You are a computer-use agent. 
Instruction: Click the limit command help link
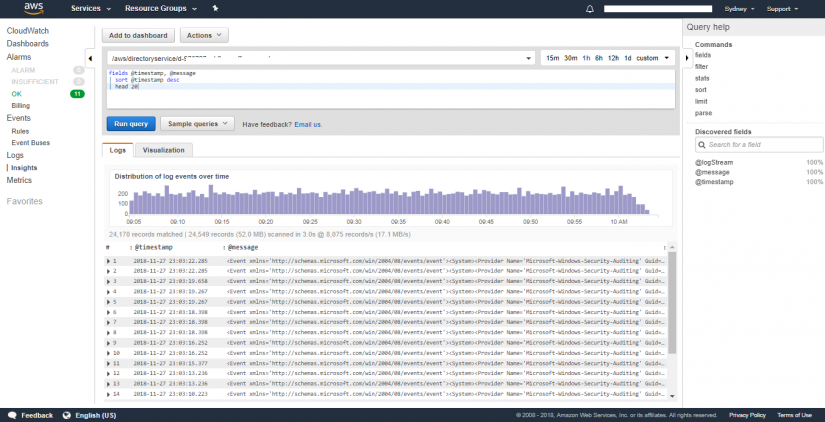(x=701, y=102)
